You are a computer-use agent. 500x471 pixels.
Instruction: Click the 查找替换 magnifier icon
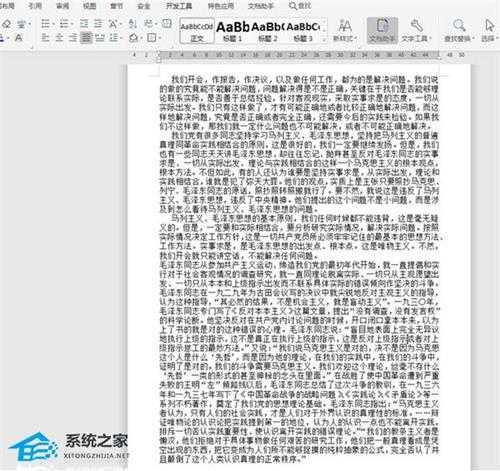tap(459, 26)
